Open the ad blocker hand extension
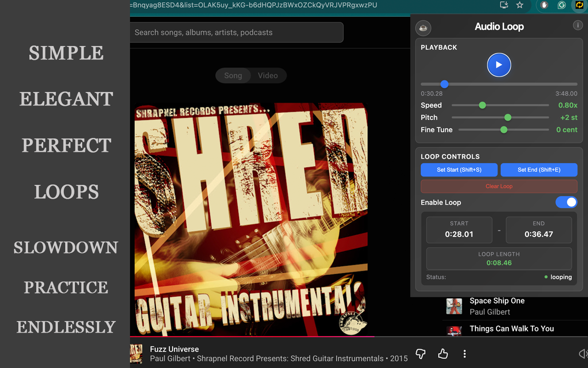 pyautogui.click(x=544, y=5)
